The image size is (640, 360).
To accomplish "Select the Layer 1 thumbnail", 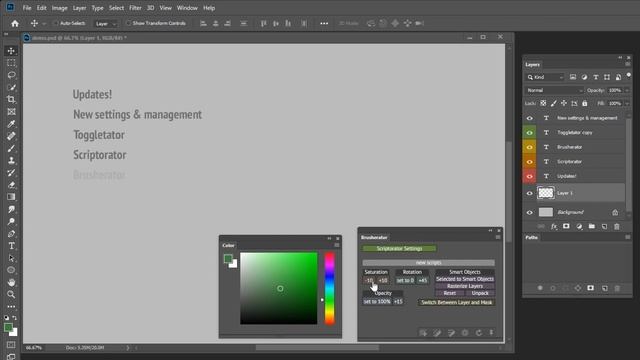I will coord(546,193).
